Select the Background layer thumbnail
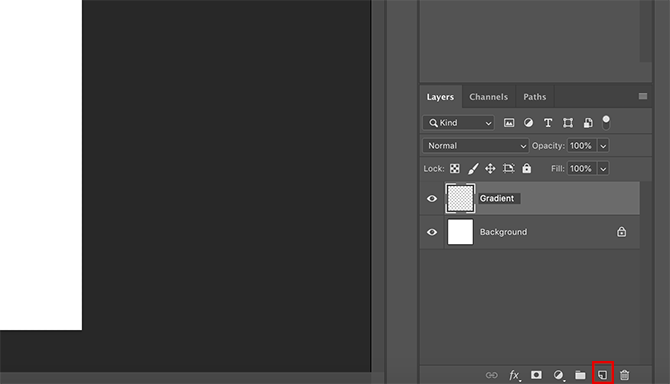Viewport: 670px width, 384px height. 460,232
